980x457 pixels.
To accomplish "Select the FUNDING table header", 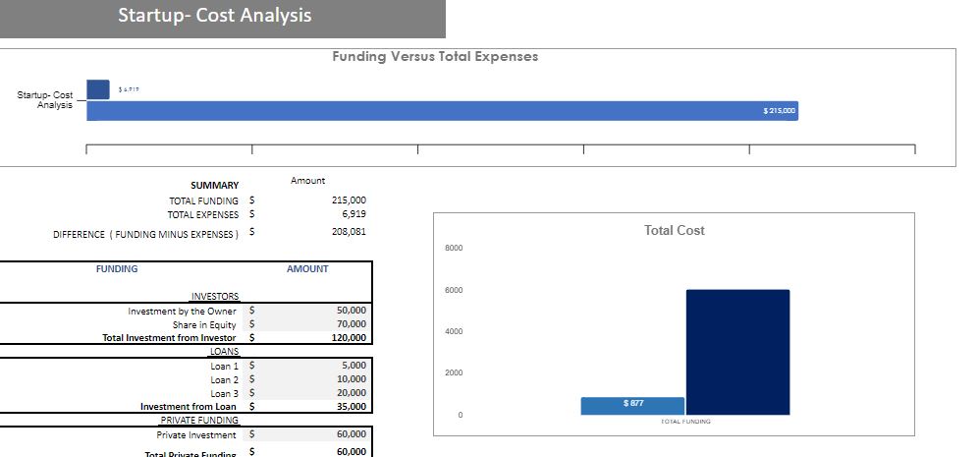I will pyautogui.click(x=117, y=269).
